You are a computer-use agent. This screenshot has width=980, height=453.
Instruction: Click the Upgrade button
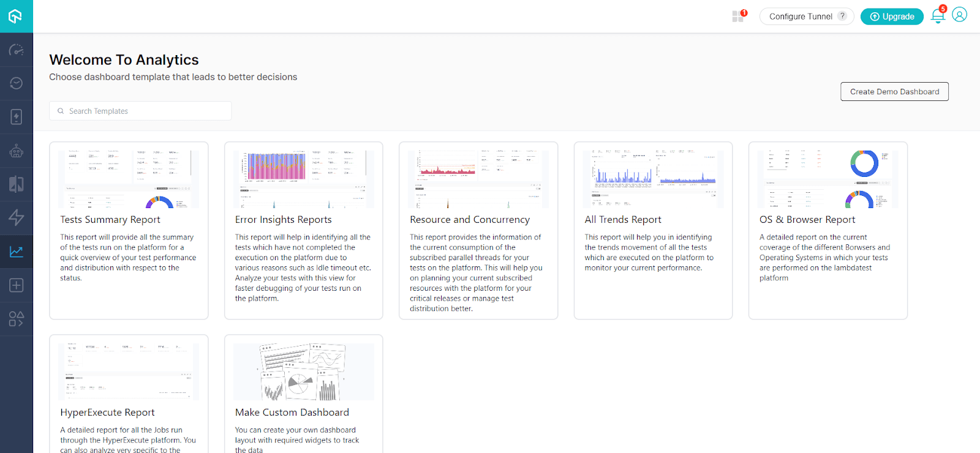click(x=892, y=17)
